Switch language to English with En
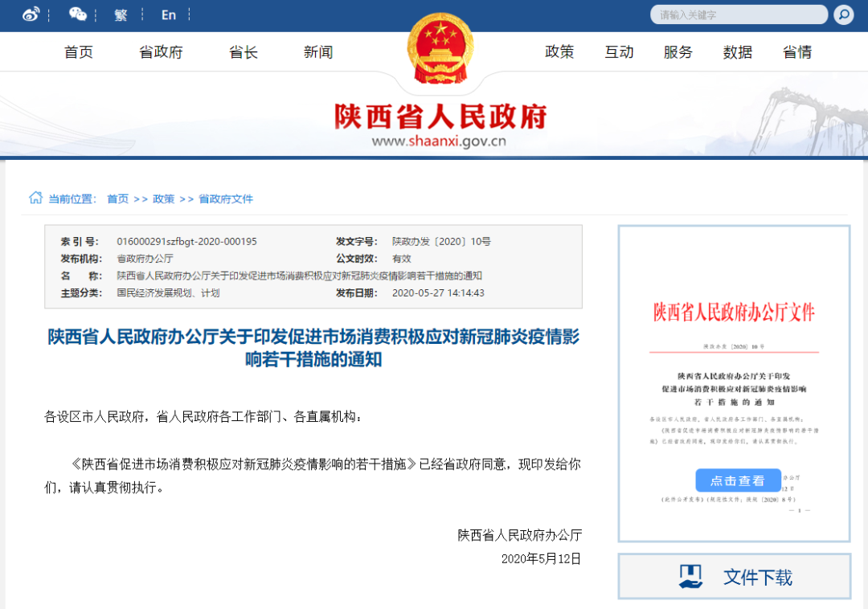868x609 pixels. click(x=168, y=14)
